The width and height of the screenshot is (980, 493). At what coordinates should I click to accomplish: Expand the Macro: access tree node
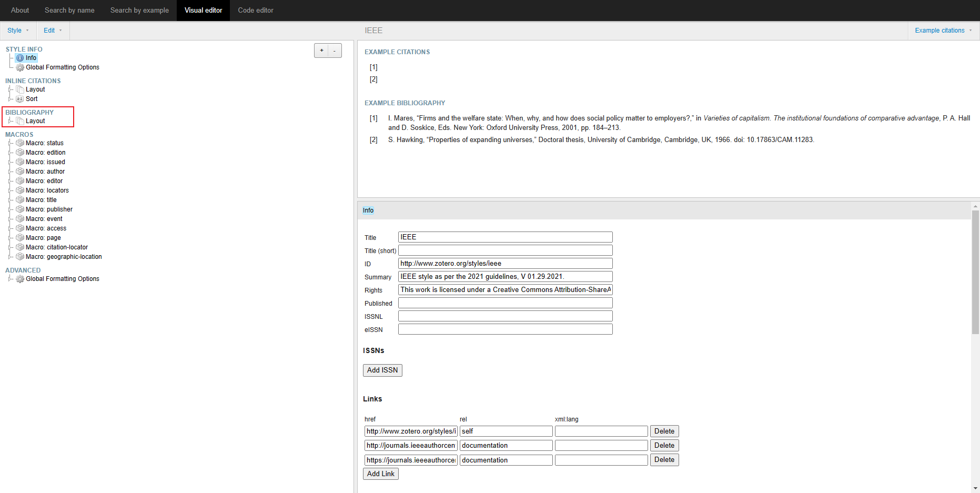tap(11, 228)
